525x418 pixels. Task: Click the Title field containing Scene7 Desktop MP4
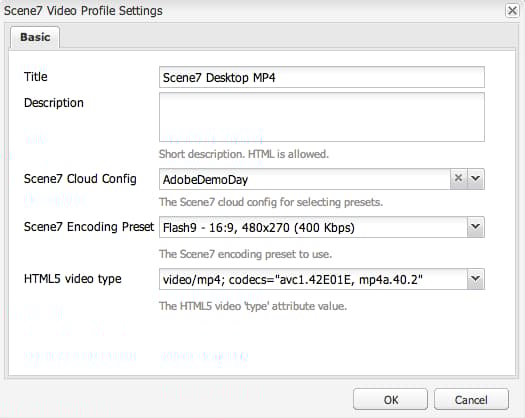[x=322, y=77]
